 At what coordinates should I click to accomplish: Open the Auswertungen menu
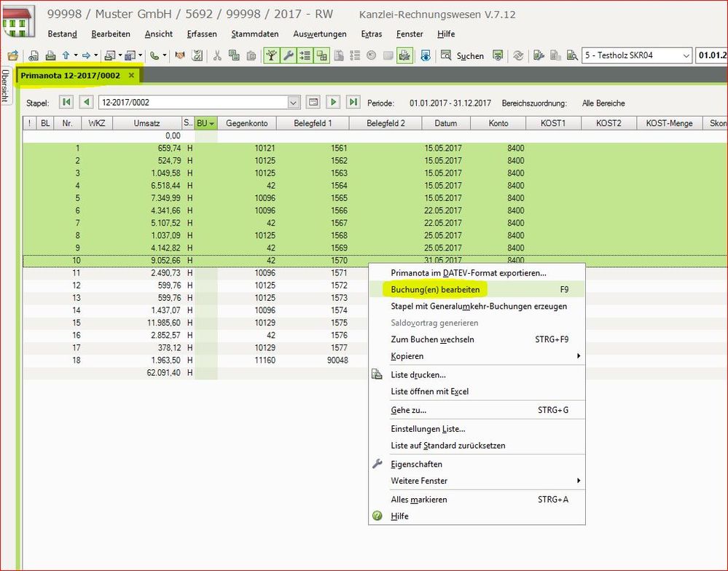(319, 34)
